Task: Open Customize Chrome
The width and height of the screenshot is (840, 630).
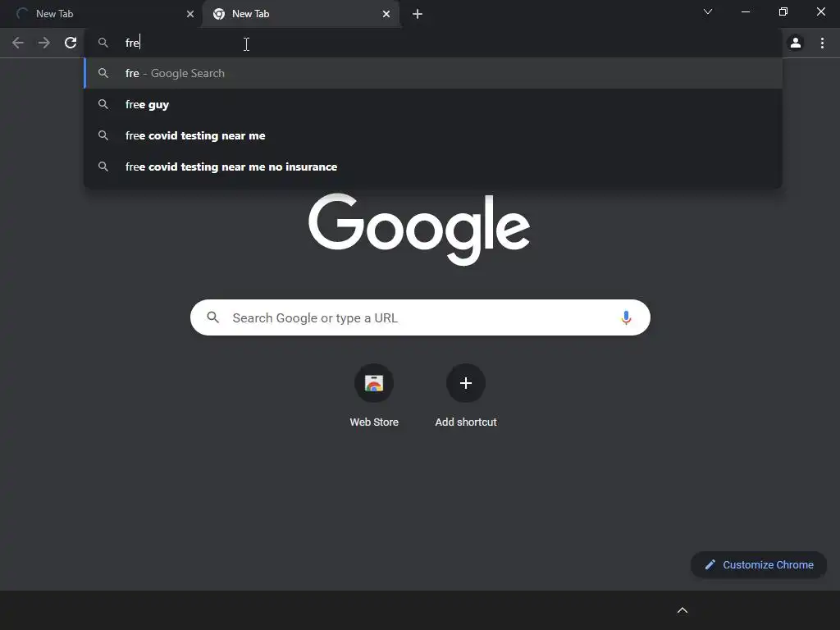Action: [x=759, y=564]
